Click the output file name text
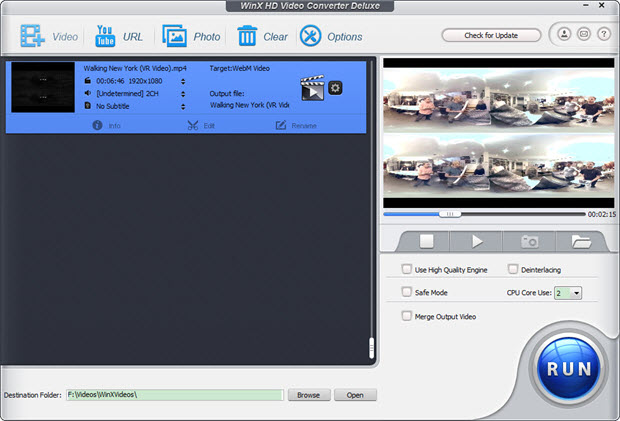Viewport: 620px width, 421px height. pos(250,105)
